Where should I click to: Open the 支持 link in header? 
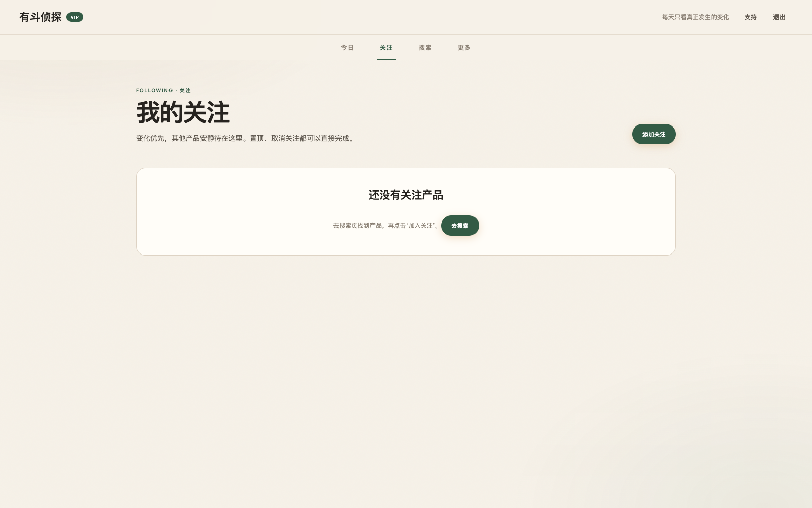[751, 17]
